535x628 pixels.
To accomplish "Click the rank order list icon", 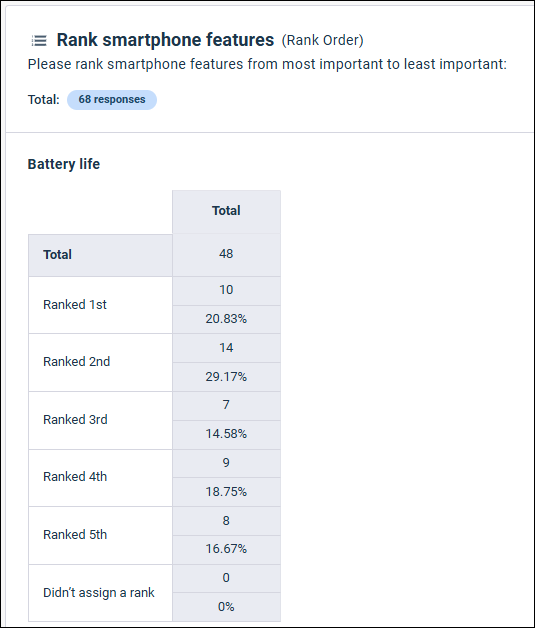I will click(39, 40).
